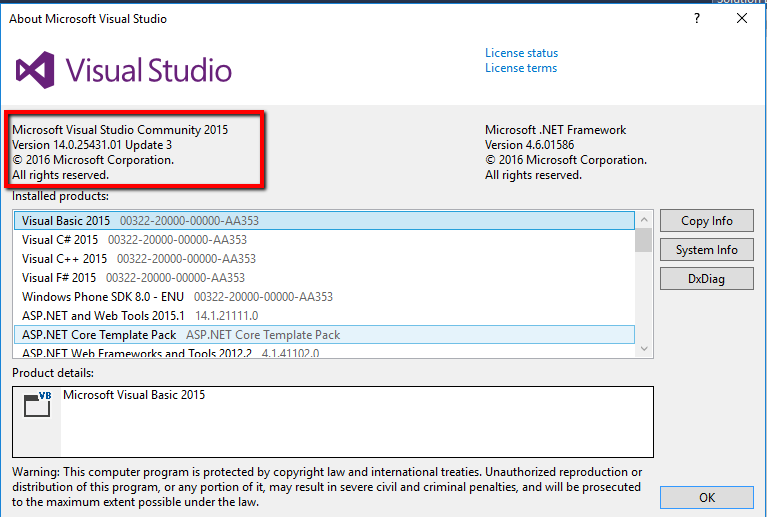Select Windows Phone SDK 8.0 - ENU row

[324, 297]
